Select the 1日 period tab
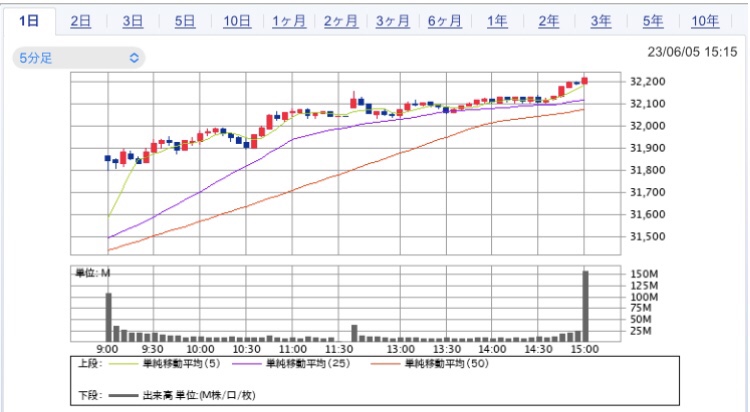The image size is (750, 412). tap(29, 21)
